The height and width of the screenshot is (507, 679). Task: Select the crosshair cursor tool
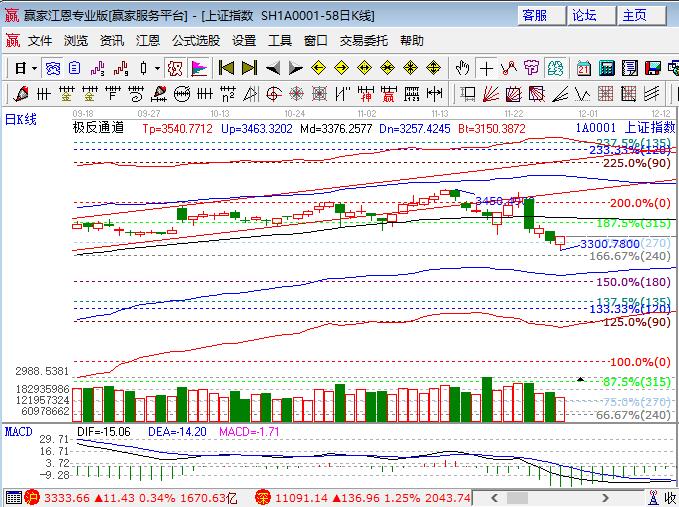point(486,68)
